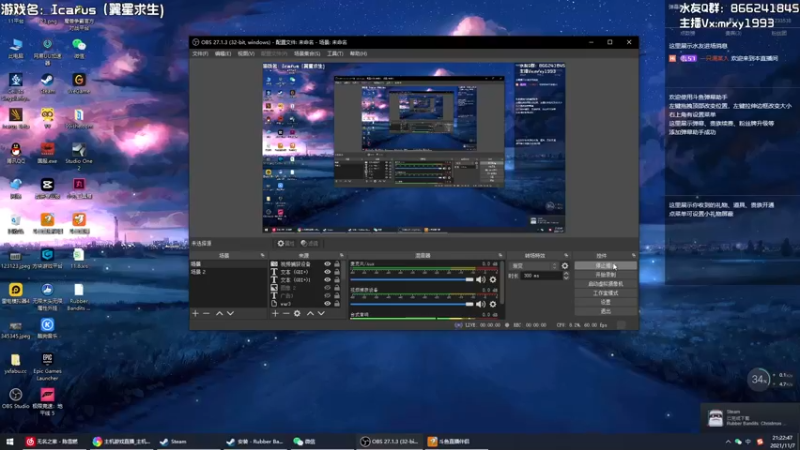
Task: Click the transition duration stepper arrows
Action: (x=566, y=276)
